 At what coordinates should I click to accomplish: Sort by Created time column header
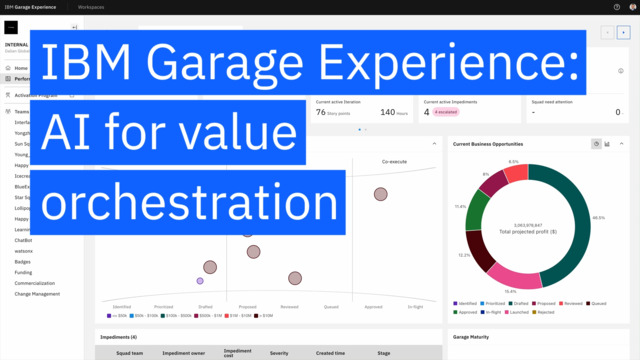[x=330, y=353]
